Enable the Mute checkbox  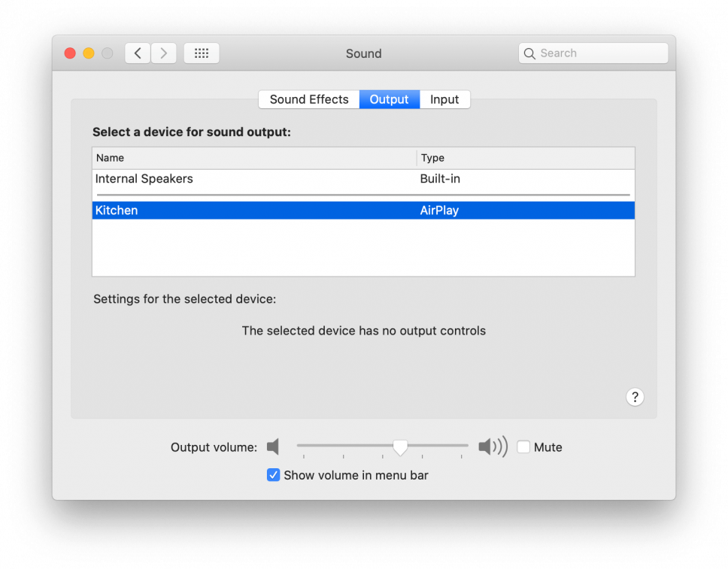[x=523, y=447]
